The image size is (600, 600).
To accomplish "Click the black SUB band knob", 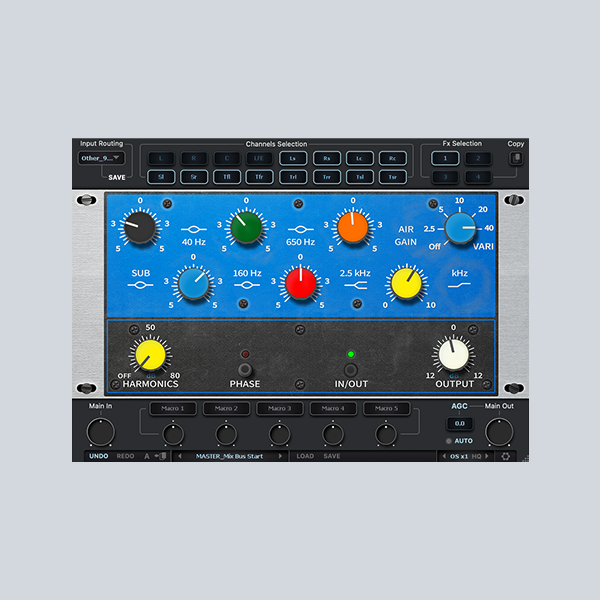I will (140, 228).
